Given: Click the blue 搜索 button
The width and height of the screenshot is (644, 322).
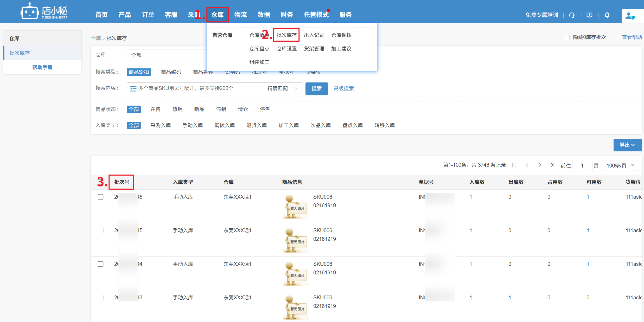Looking at the screenshot, I should pos(316,89).
